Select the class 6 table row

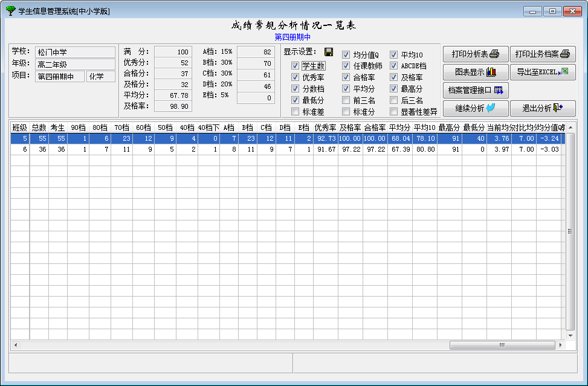pyautogui.click(x=242, y=149)
